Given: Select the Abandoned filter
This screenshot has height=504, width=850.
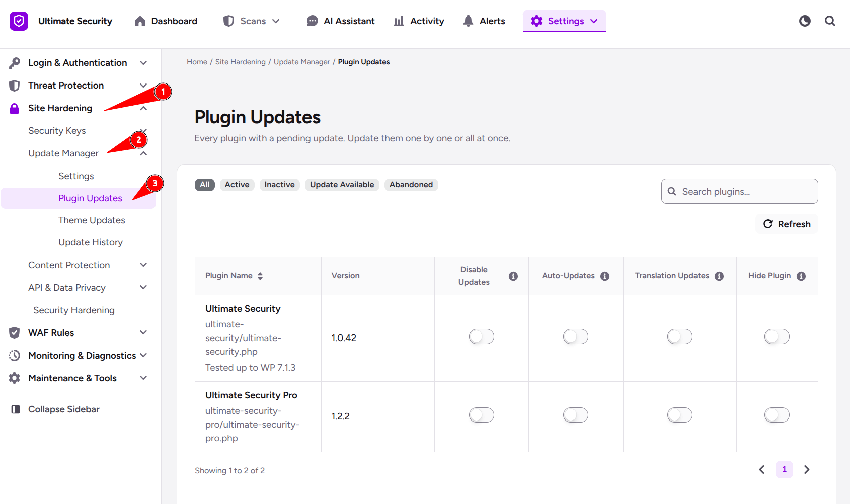Looking at the screenshot, I should (411, 185).
